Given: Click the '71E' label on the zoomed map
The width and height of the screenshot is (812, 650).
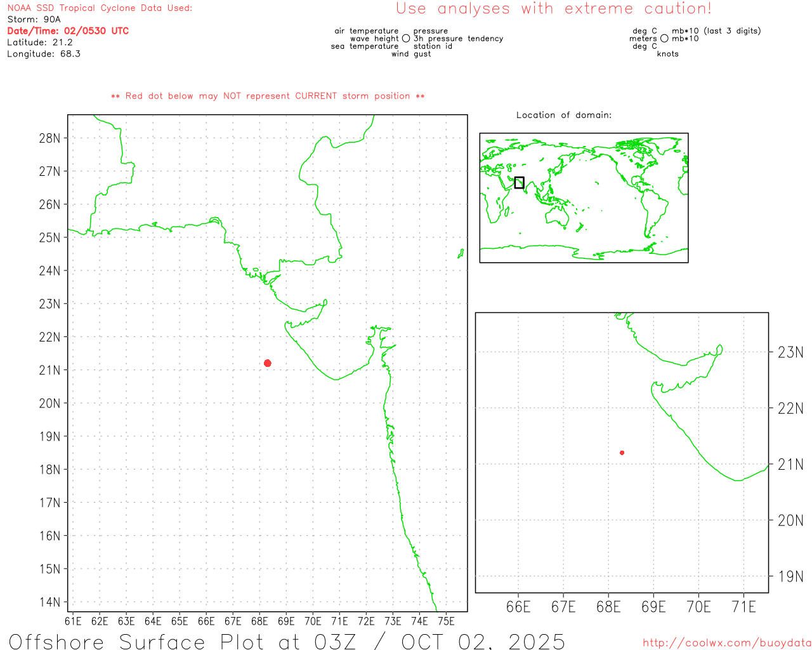Looking at the screenshot, I should click(x=743, y=607).
